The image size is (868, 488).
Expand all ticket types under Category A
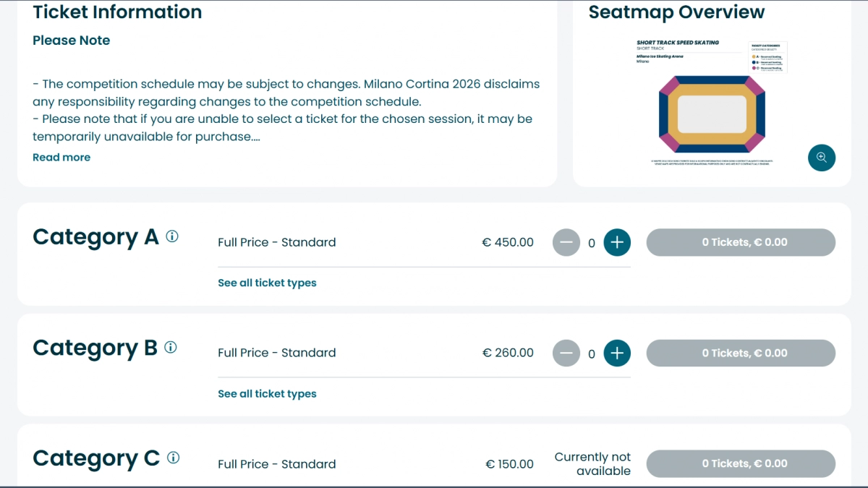click(267, 283)
